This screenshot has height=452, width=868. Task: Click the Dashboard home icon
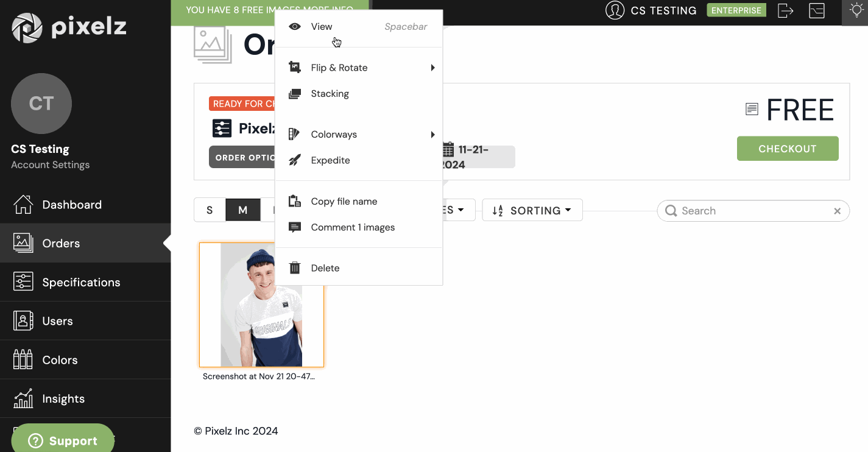pyautogui.click(x=23, y=204)
